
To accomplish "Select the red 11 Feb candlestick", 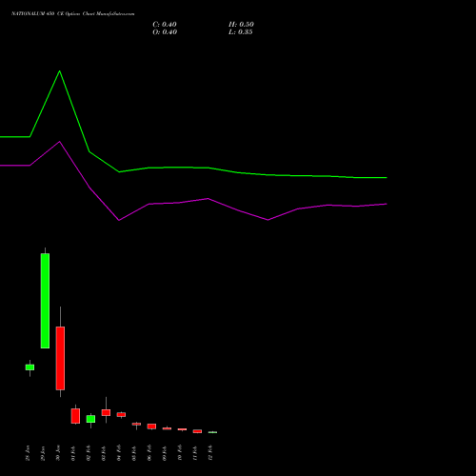I will 197,431.
